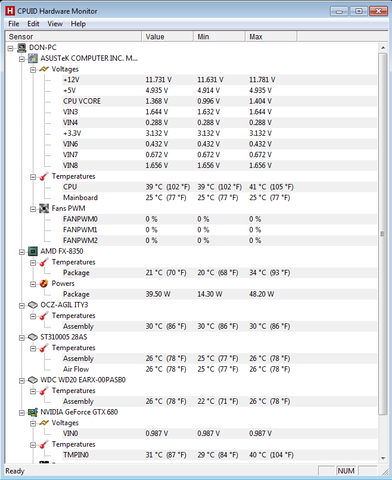Click the Temperatures icon under ST31000528AS
The image size is (392, 480).
tap(44, 348)
